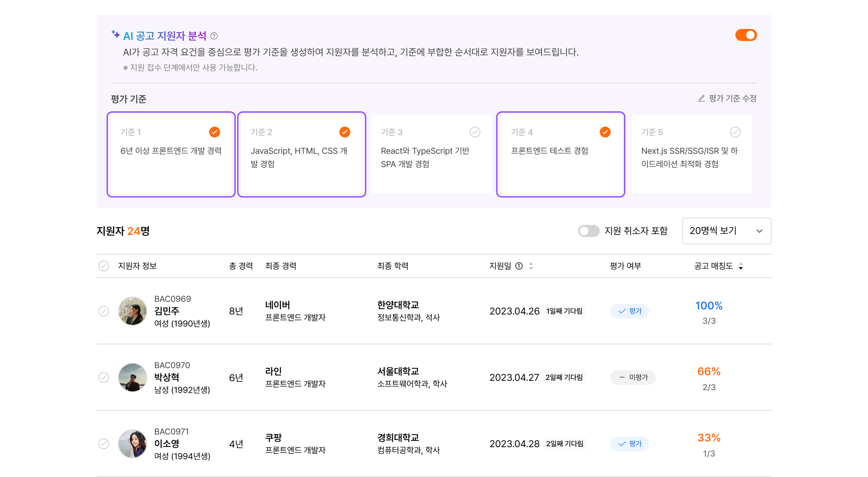The width and height of the screenshot is (868, 477).
Task: Check the select-all checkbox in table header
Action: [x=104, y=266]
